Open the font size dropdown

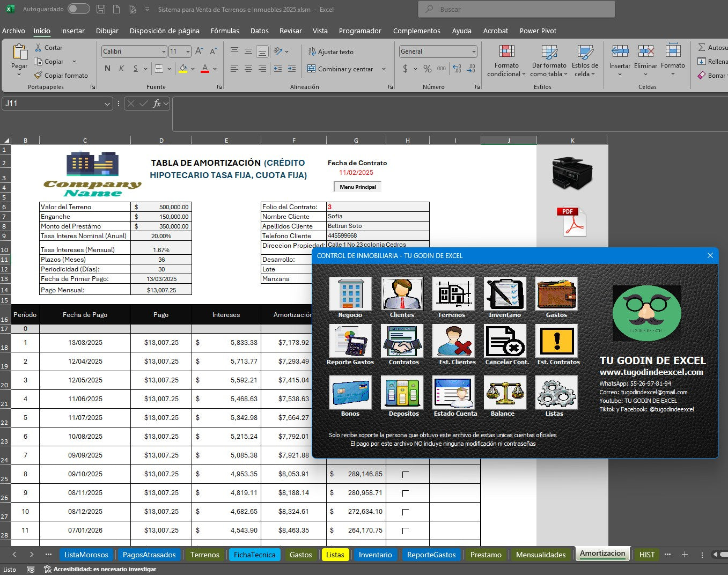[187, 51]
